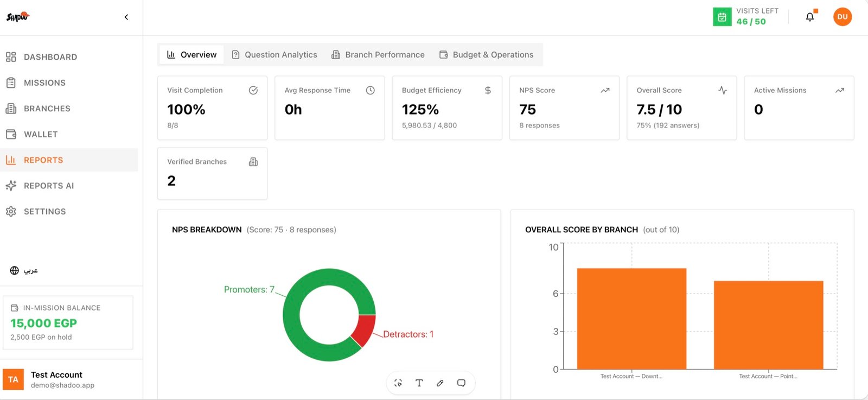This screenshot has height=400, width=868.
Task: Open notifications via the bell icon
Action: tap(810, 17)
